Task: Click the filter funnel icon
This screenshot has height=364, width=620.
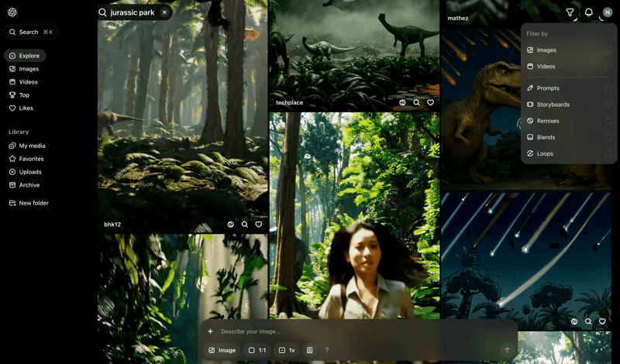Action: [570, 12]
